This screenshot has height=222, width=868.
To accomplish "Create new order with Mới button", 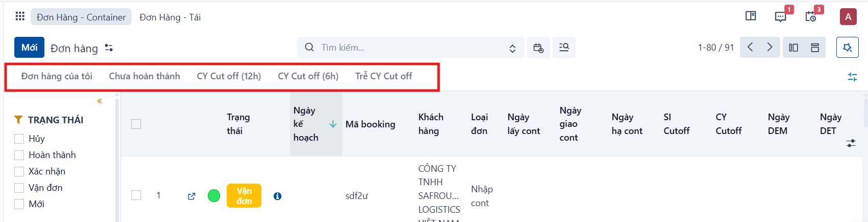I will point(29,48).
